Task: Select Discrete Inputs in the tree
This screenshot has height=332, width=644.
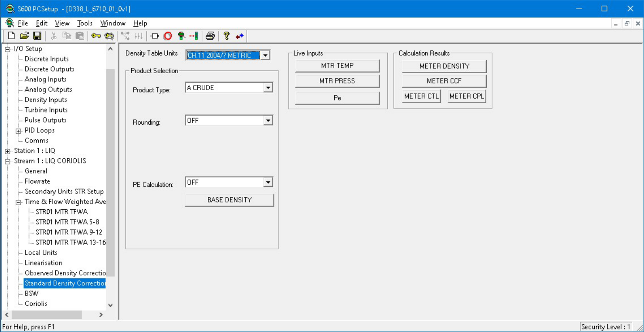Action: tap(47, 59)
